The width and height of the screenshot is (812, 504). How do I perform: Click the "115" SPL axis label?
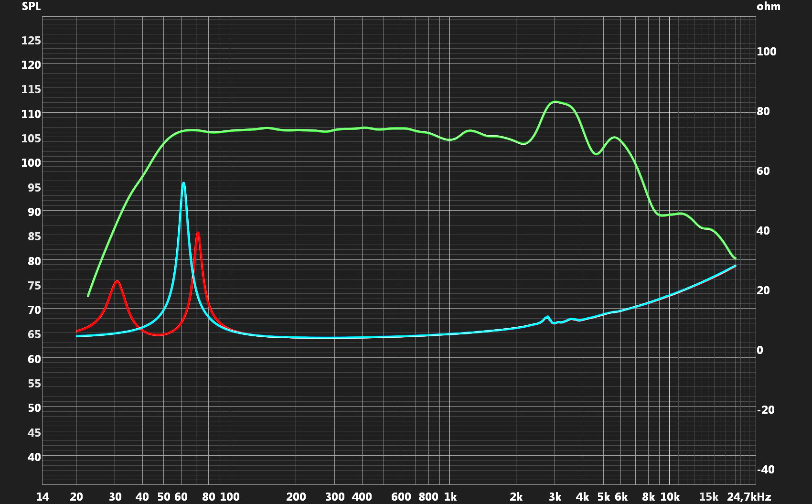(31, 89)
